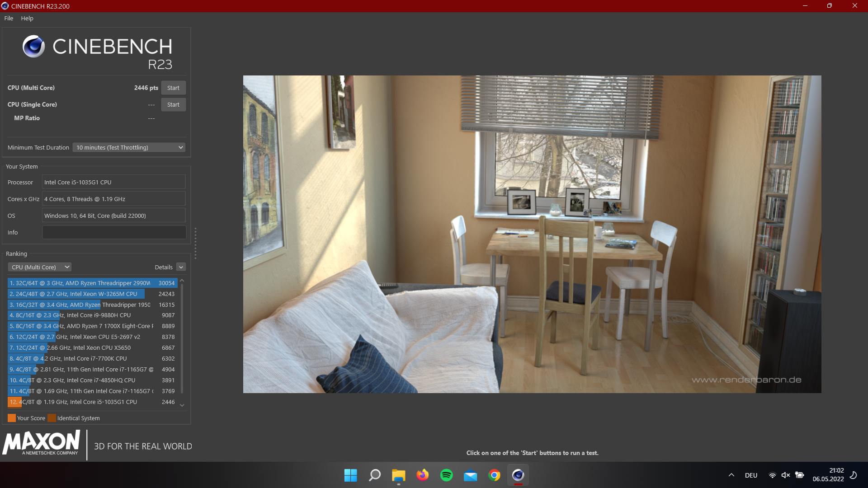Click the ranking list vertical scrollbar thumb

pyautogui.click(x=182, y=339)
